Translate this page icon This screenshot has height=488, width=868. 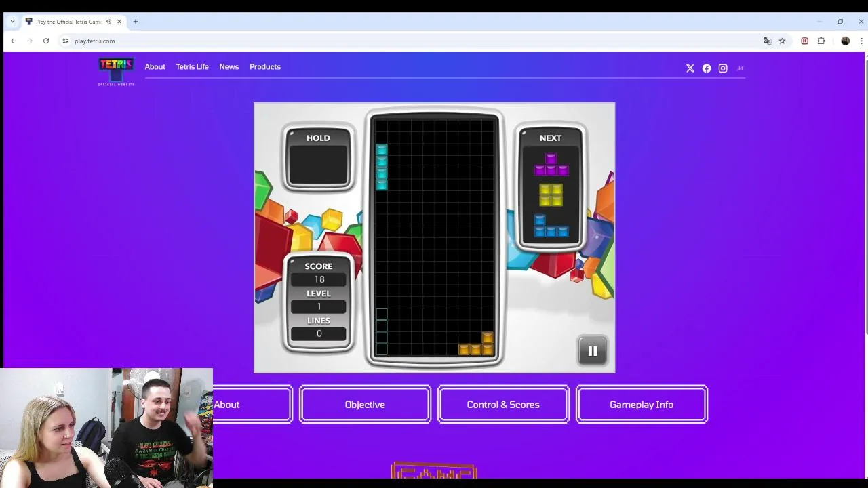tap(767, 41)
